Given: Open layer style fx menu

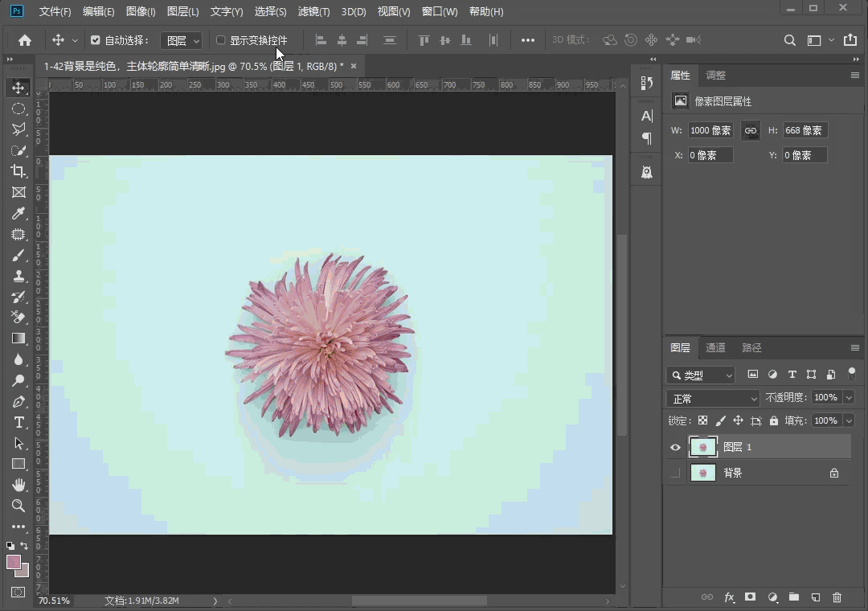Looking at the screenshot, I should (x=729, y=597).
